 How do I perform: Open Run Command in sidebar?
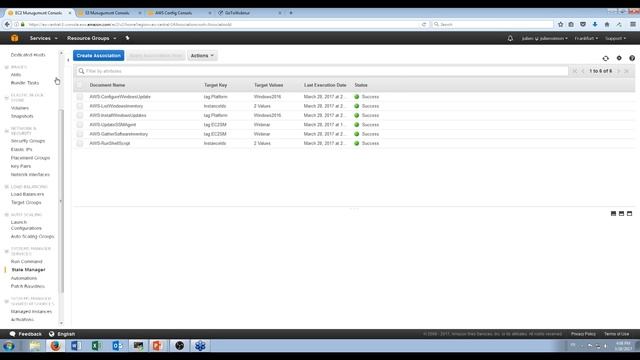[27, 261]
